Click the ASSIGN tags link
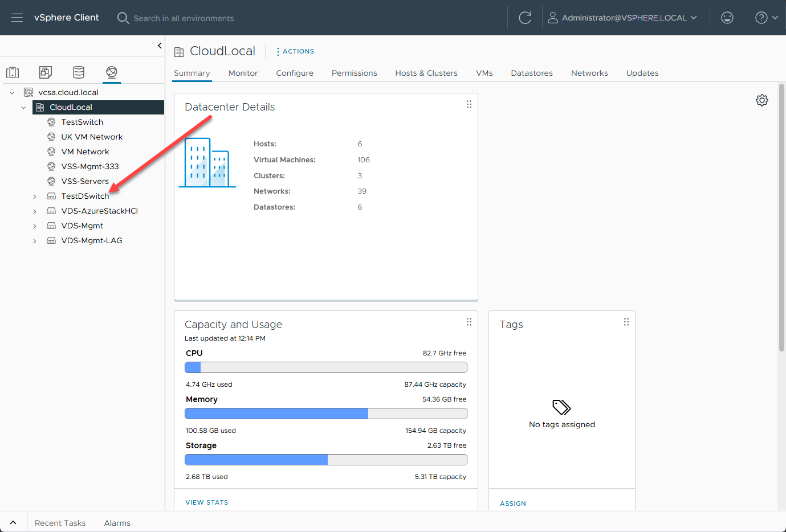This screenshot has width=786, height=532. point(512,504)
